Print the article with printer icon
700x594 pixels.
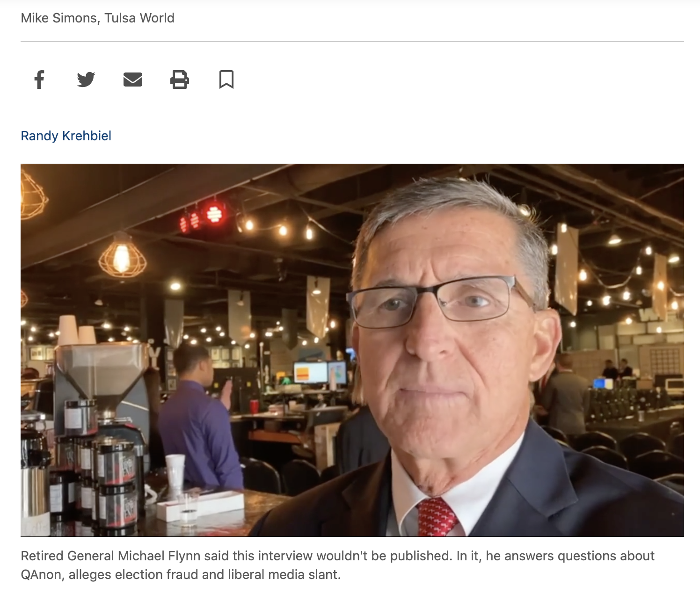[x=180, y=80]
